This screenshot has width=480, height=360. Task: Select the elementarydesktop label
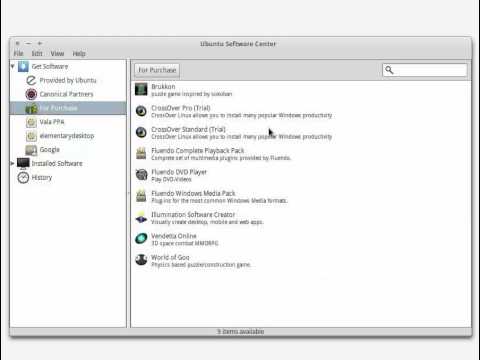(x=67, y=136)
